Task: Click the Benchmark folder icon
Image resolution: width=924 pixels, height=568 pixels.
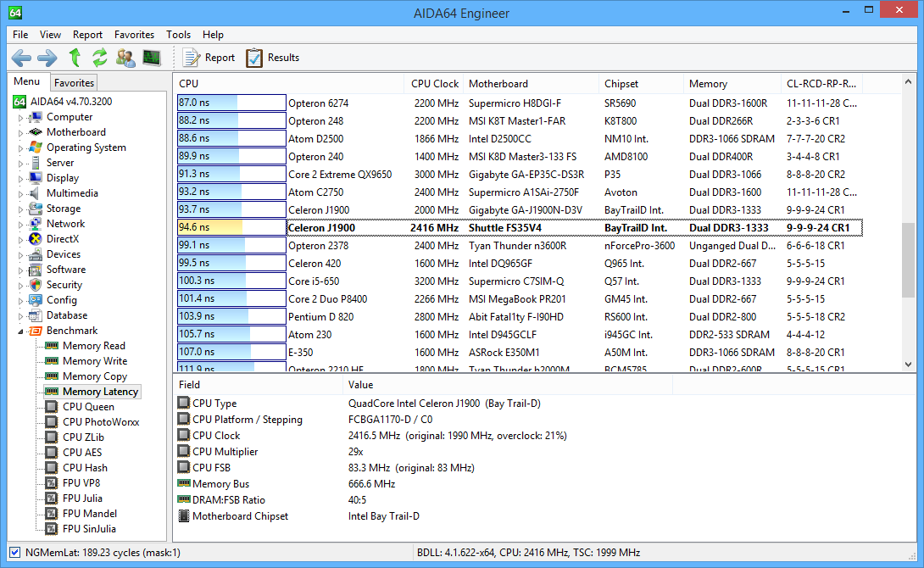Action: (x=36, y=331)
